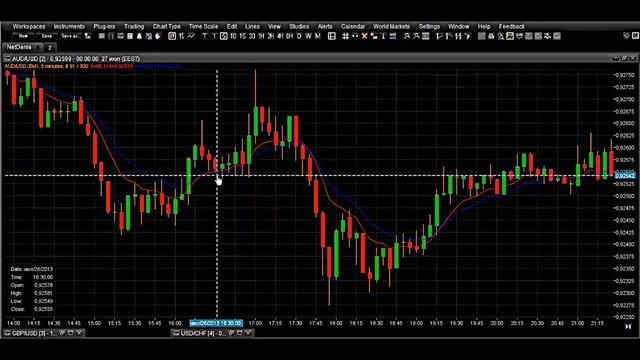Viewport: 640px width, 360px height.
Task: Select the hand pan tool icon
Action: coord(158,36)
